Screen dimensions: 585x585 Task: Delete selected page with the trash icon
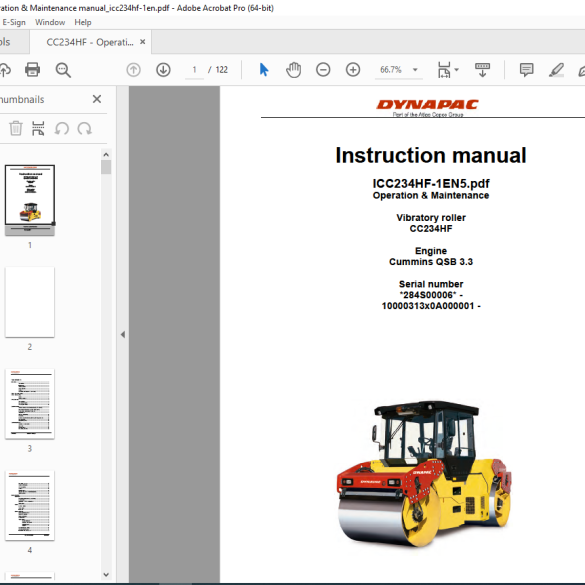click(16, 128)
